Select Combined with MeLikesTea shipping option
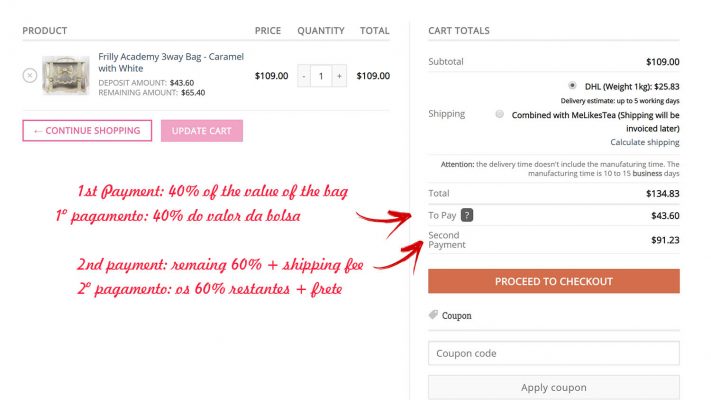Image resolution: width=711 pixels, height=400 pixels. click(x=499, y=114)
